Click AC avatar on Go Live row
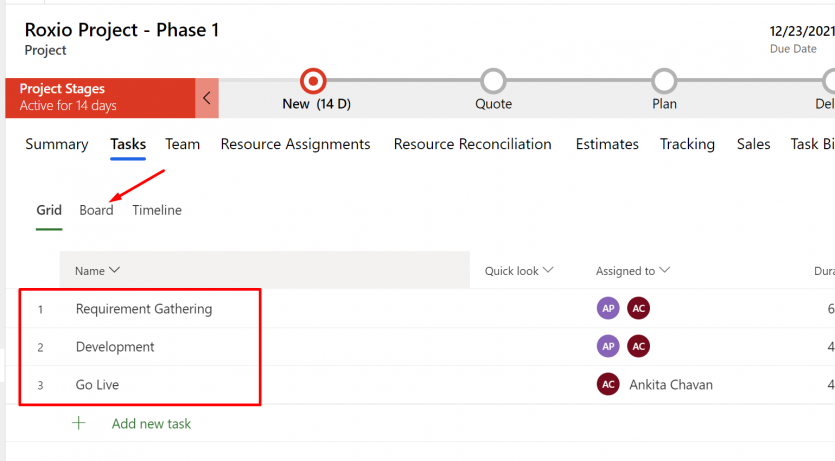This screenshot has width=835, height=461. tap(608, 384)
